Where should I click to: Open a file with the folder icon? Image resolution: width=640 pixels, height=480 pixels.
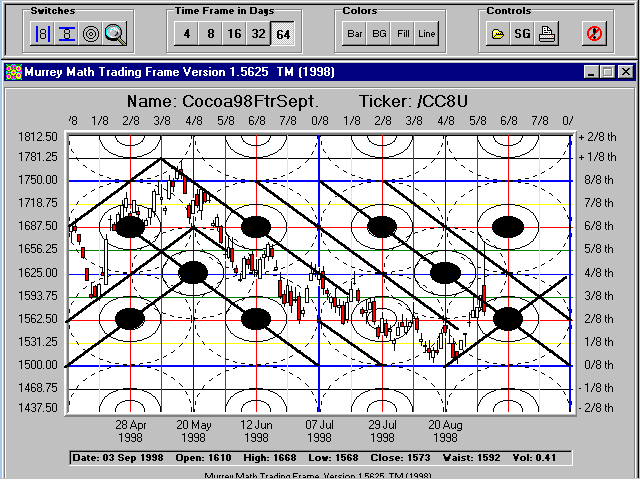pos(497,33)
